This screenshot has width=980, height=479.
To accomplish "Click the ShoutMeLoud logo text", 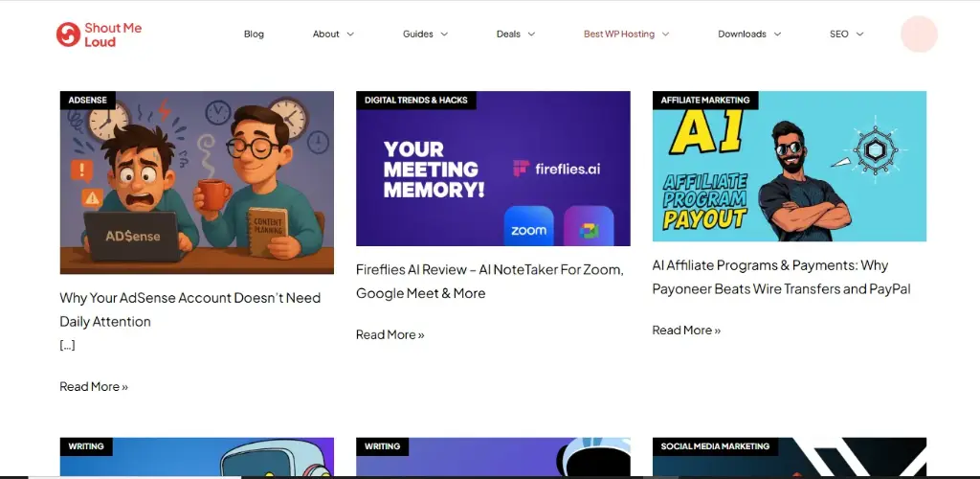I will click(x=113, y=35).
